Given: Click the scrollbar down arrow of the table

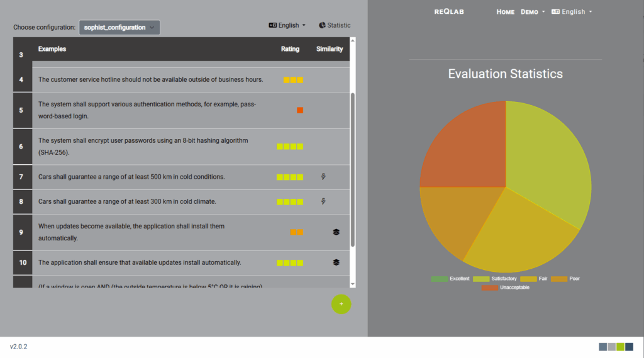Looking at the screenshot, I should coord(352,284).
